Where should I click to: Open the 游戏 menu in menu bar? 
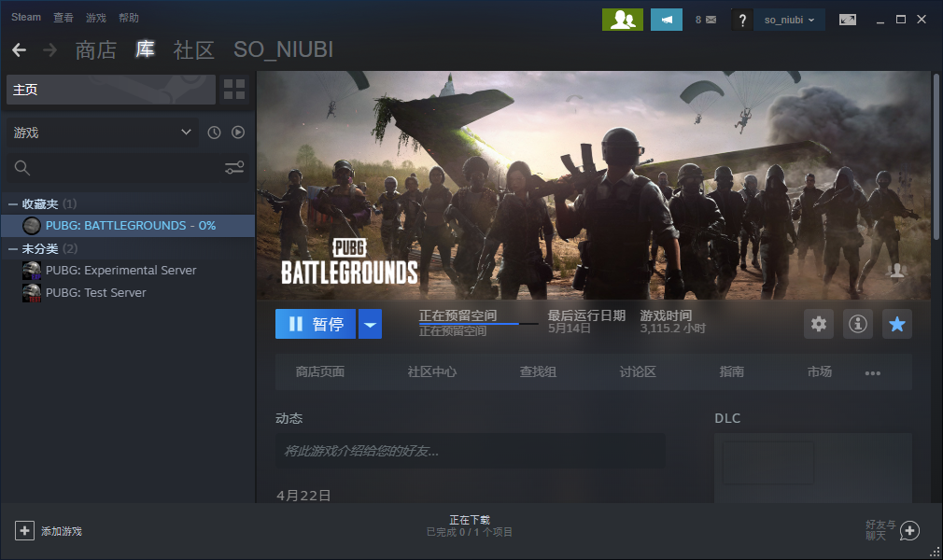pos(95,18)
